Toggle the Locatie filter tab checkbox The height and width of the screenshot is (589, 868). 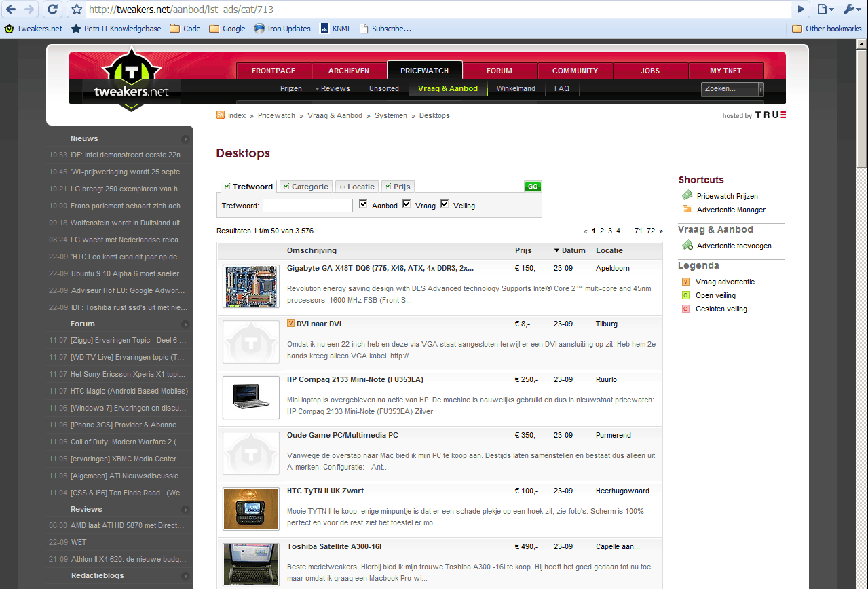[342, 186]
